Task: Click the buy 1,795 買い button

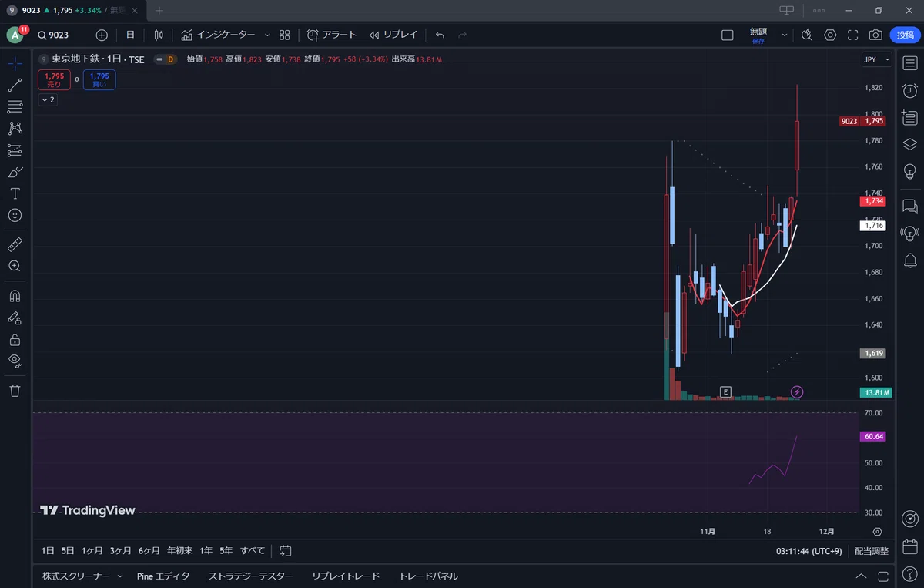Action: click(99, 79)
